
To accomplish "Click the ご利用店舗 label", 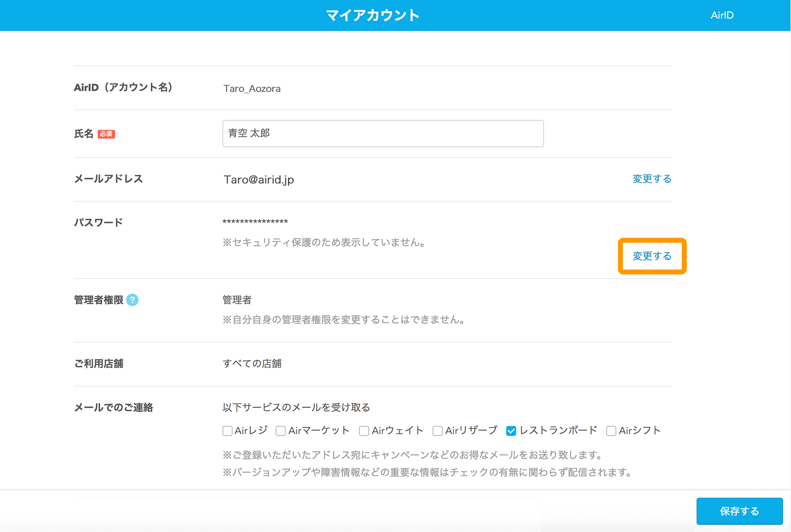I will (99, 363).
